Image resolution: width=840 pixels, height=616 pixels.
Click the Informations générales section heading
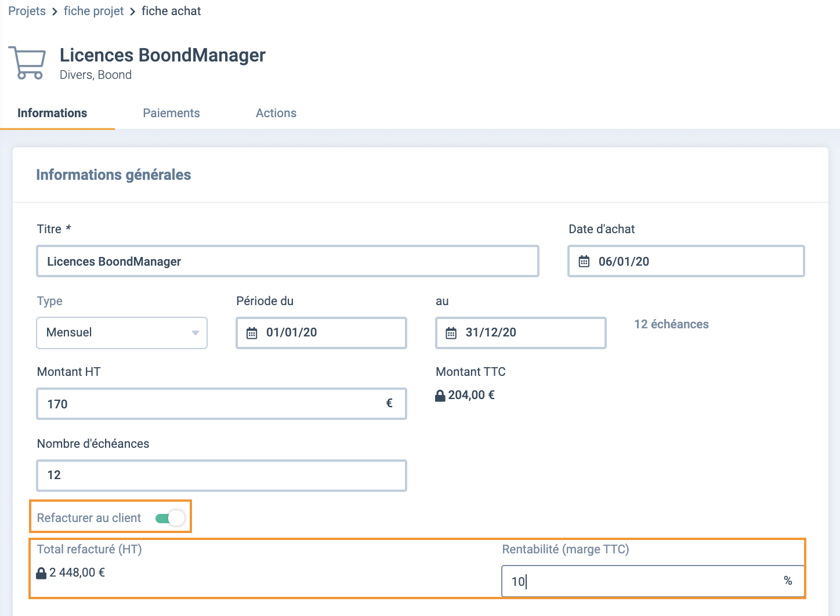114,175
